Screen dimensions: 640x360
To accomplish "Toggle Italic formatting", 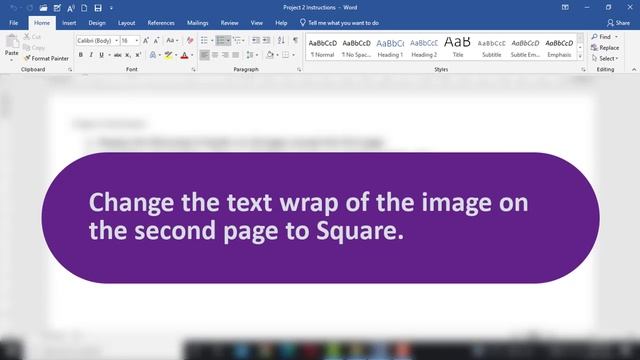I will point(91,55).
